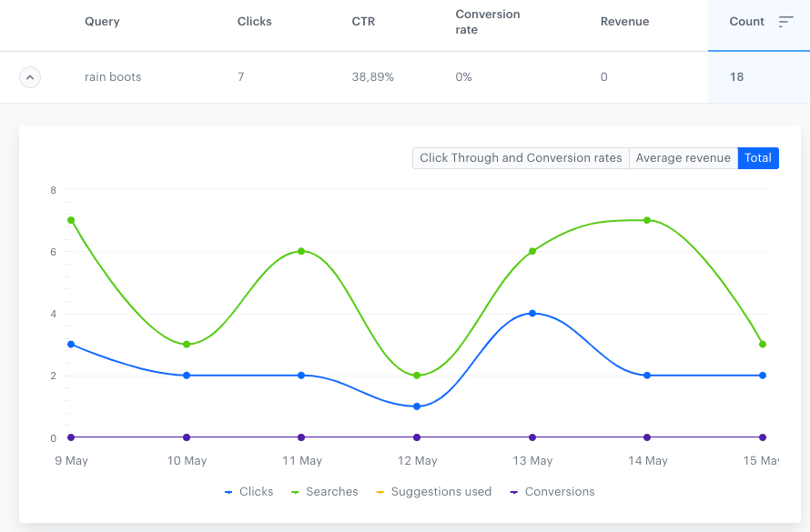Select the Total chart view
The image size is (810, 532).
coord(757,158)
